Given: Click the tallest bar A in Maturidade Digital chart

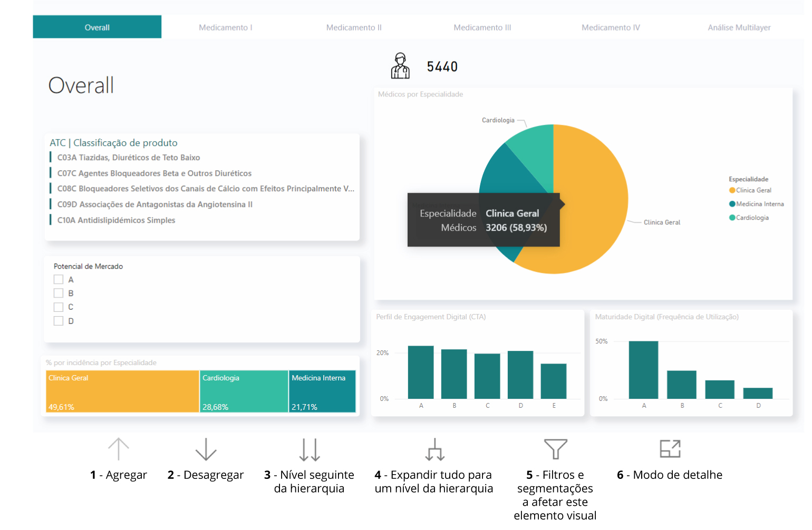Looking at the screenshot, I should [643, 370].
